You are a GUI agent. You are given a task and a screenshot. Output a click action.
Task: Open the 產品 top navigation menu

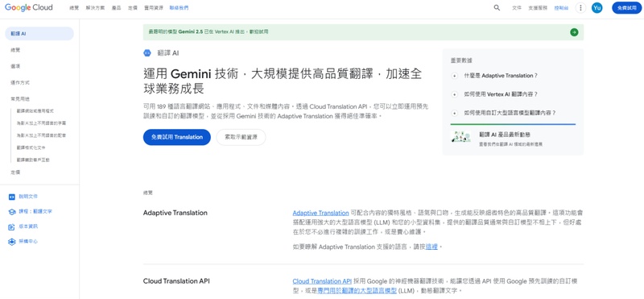116,8
